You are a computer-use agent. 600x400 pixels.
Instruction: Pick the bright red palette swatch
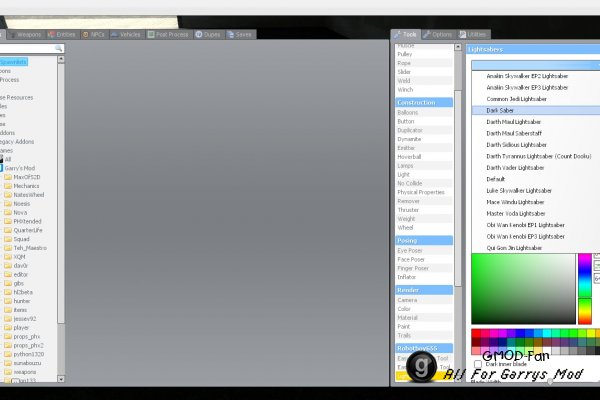(476, 333)
